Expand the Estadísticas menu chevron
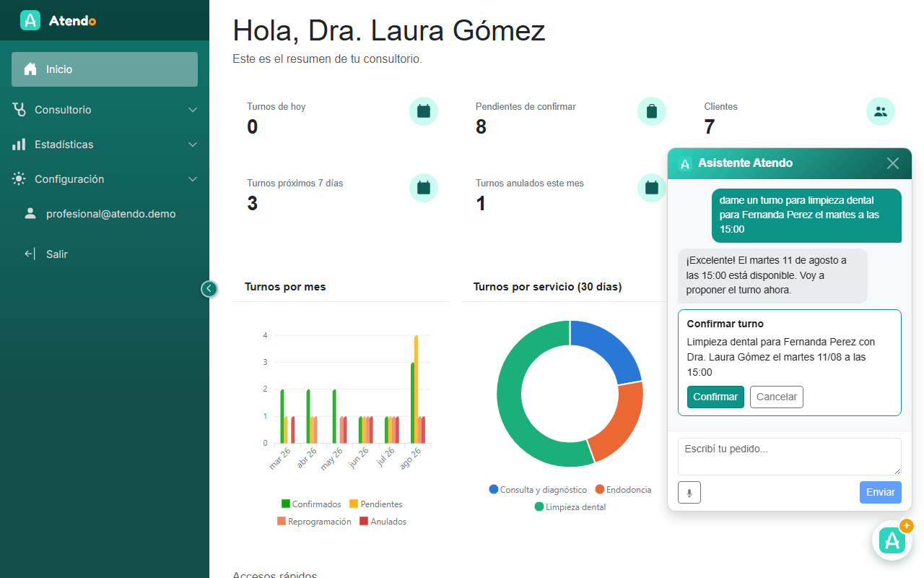 click(193, 144)
